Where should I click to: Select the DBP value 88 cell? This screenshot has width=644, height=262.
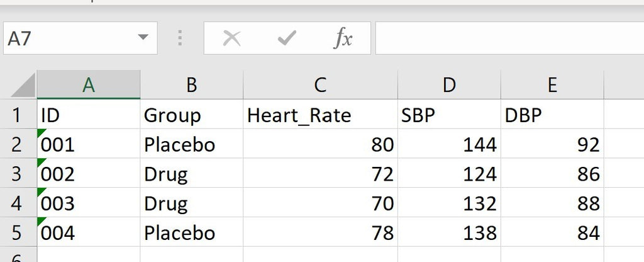coord(552,204)
